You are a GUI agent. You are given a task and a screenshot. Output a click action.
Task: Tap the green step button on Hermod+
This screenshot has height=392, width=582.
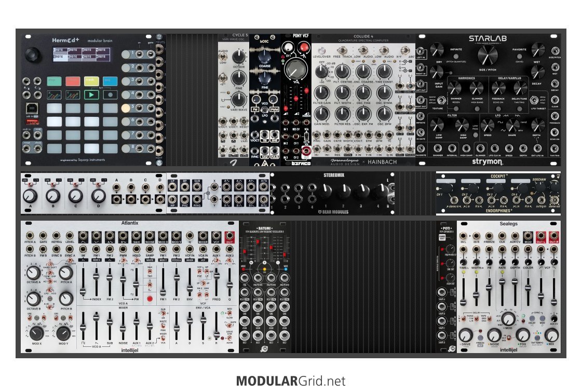point(54,81)
